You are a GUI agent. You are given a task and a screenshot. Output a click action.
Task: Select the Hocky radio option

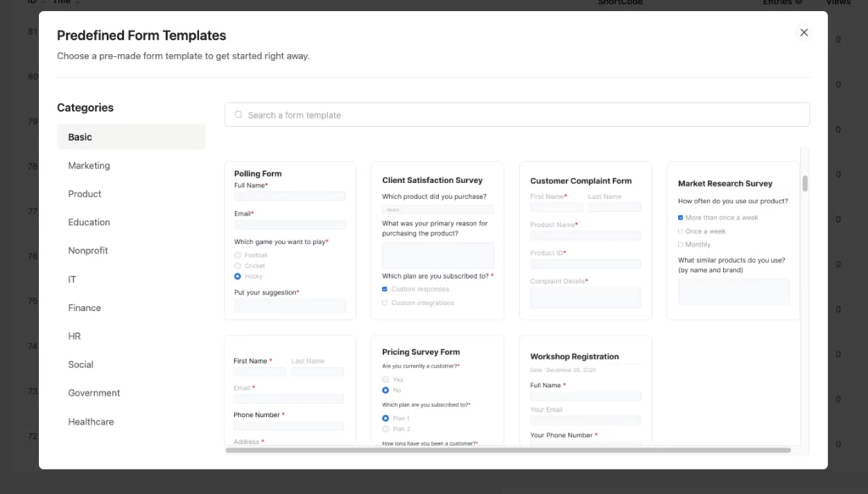(x=237, y=276)
